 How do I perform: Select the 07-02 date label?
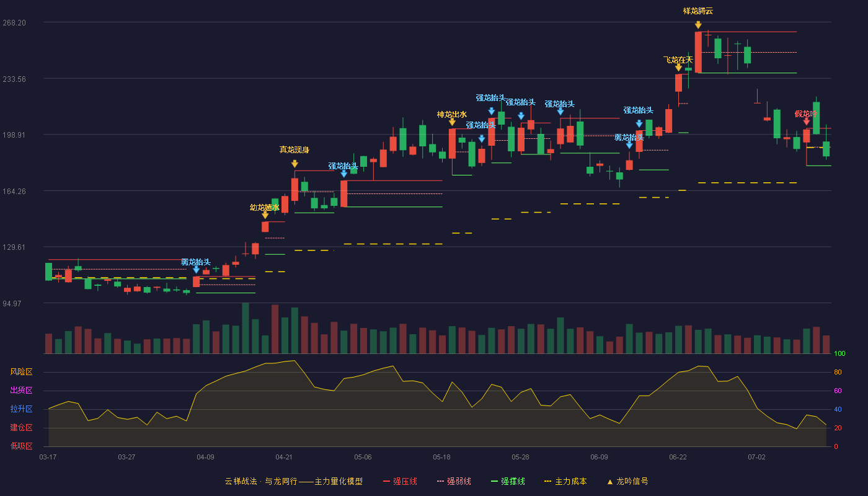point(756,457)
